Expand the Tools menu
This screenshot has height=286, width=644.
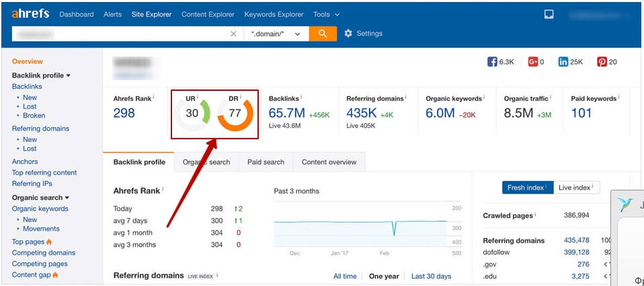pos(327,14)
